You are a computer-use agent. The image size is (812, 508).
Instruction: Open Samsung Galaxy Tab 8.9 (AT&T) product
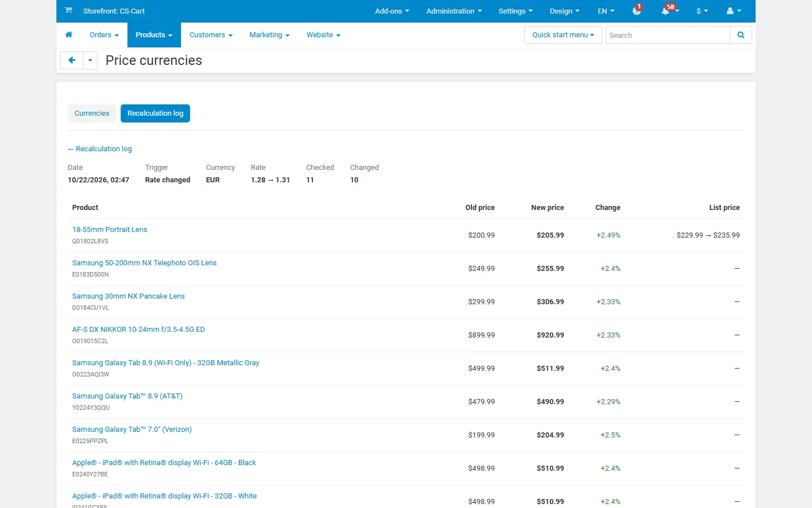[x=127, y=396]
